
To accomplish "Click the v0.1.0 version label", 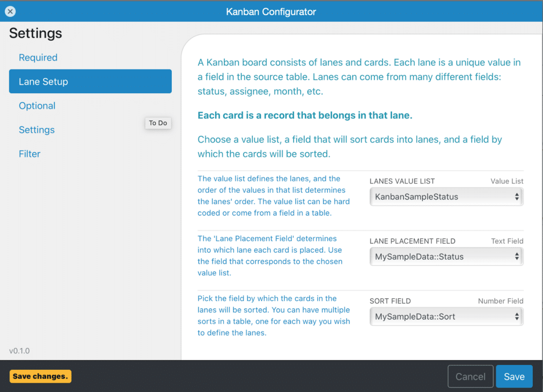I will [20, 351].
